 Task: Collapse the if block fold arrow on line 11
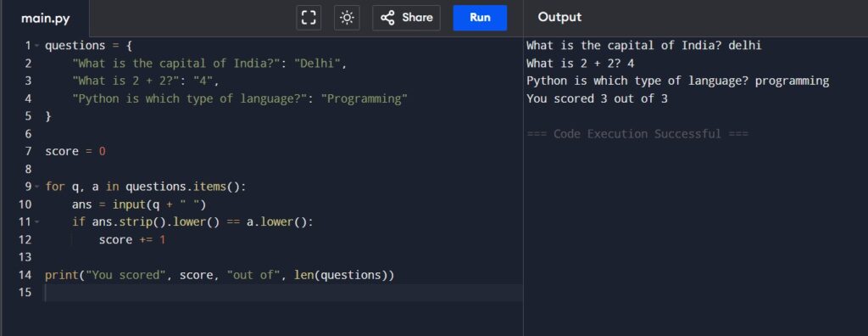tap(36, 222)
